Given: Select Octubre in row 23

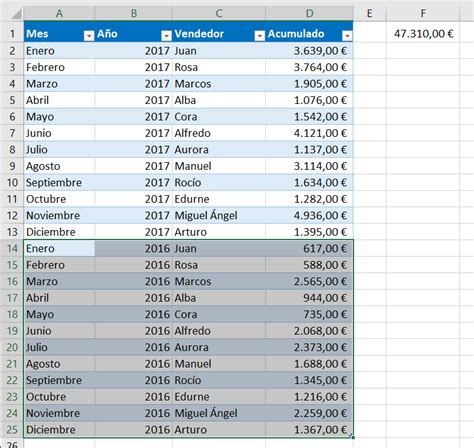Looking at the screenshot, I should click(x=59, y=397).
